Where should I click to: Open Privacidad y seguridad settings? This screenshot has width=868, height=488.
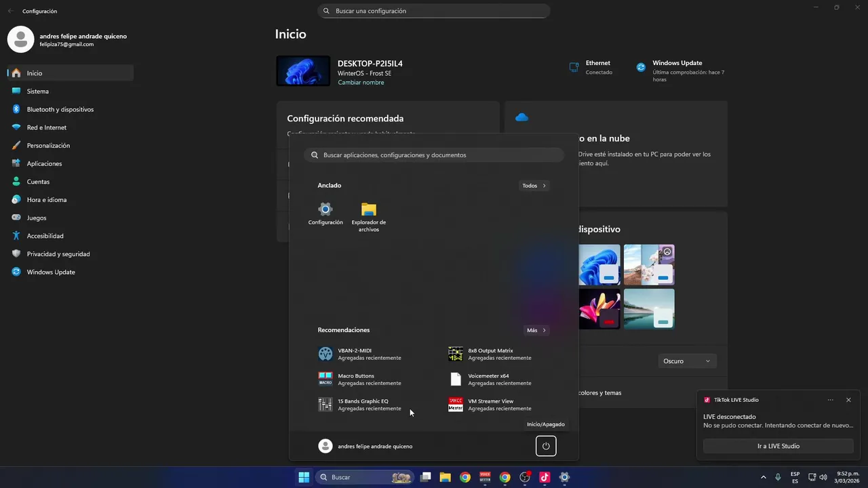71,253
